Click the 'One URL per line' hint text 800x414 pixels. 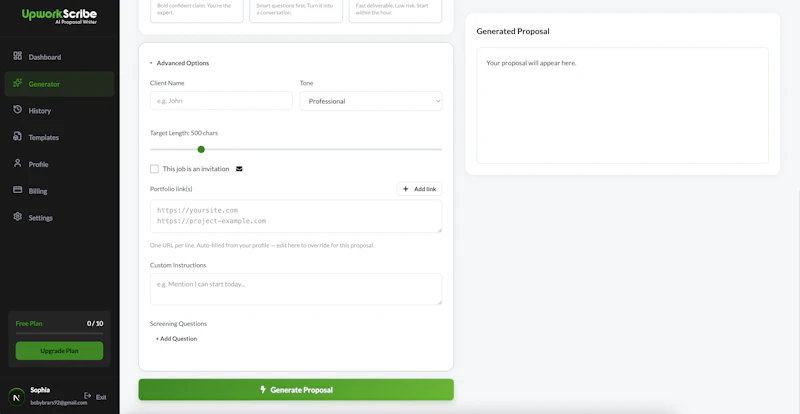[262, 246]
